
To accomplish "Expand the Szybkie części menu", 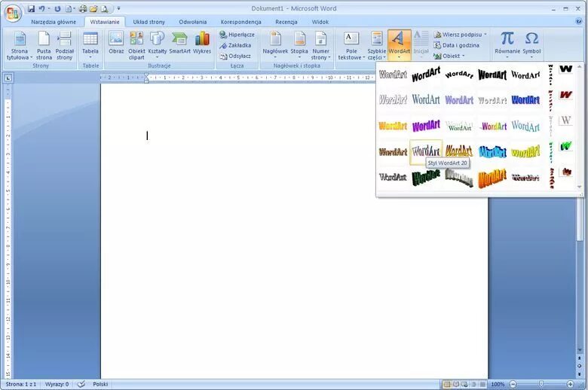I will pyautogui.click(x=376, y=46).
